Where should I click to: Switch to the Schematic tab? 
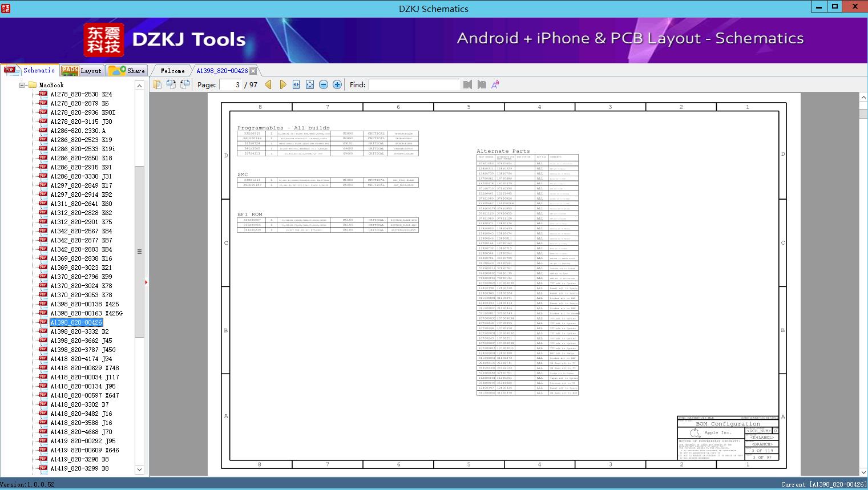(x=30, y=70)
